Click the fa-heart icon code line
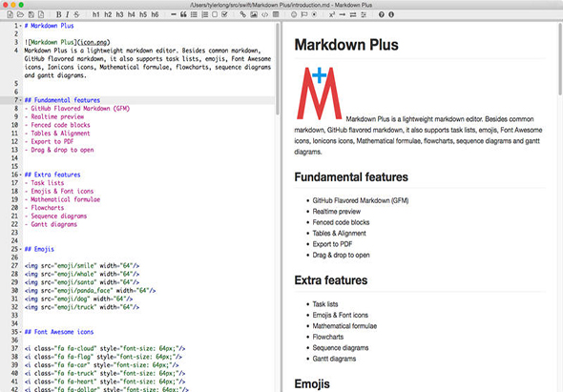563x392 pixels. pos(105,382)
